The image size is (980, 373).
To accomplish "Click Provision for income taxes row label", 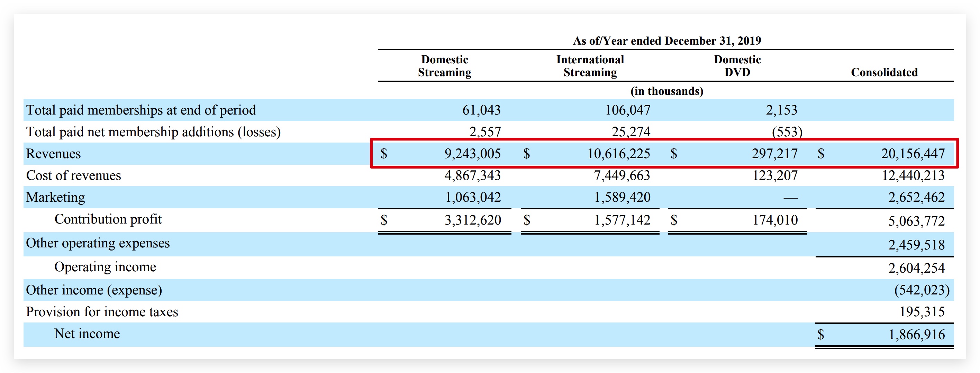I will pyautogui.click(x=102, y=312).
